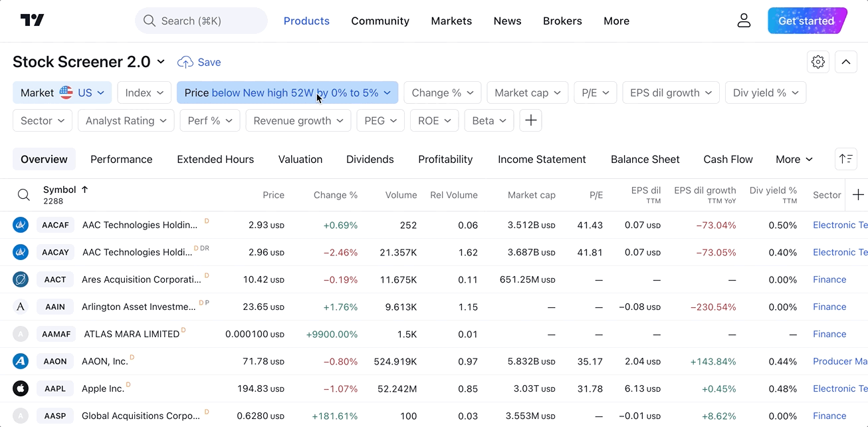Click the Apple logo icon

[x=21, y=388]
